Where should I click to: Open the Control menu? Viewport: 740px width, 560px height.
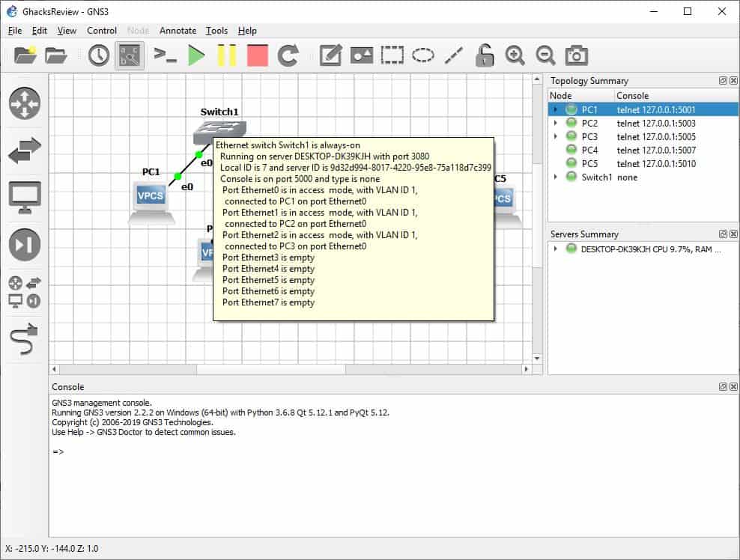pos(101,31)
